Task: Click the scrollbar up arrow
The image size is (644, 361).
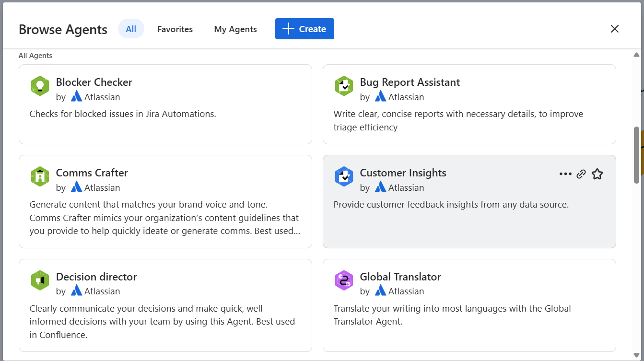Action: click(x=636, y=55)
